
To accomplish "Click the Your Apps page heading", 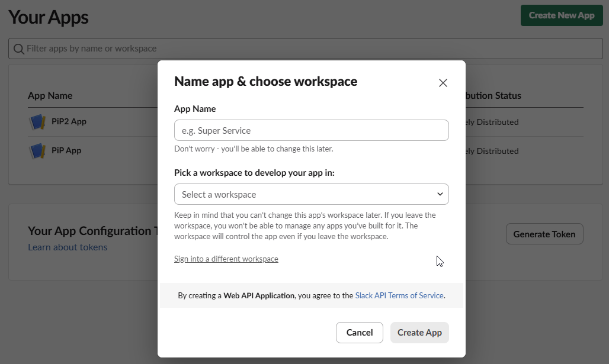I will (x=49, y=18).
